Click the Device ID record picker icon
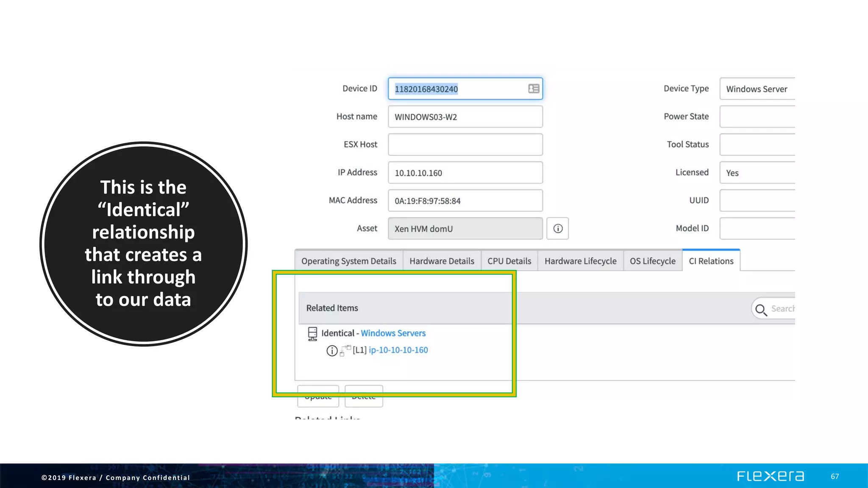 tap(534, 89)
